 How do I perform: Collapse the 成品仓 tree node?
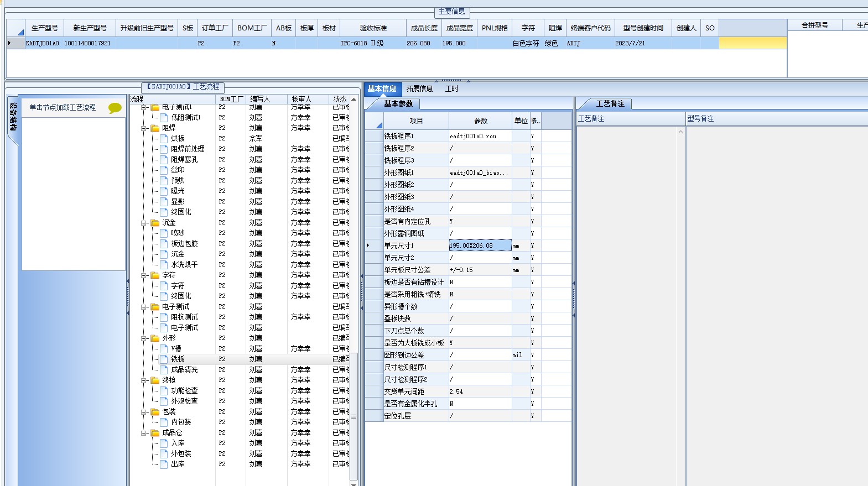pyautogui.click(x=144, y=433)
